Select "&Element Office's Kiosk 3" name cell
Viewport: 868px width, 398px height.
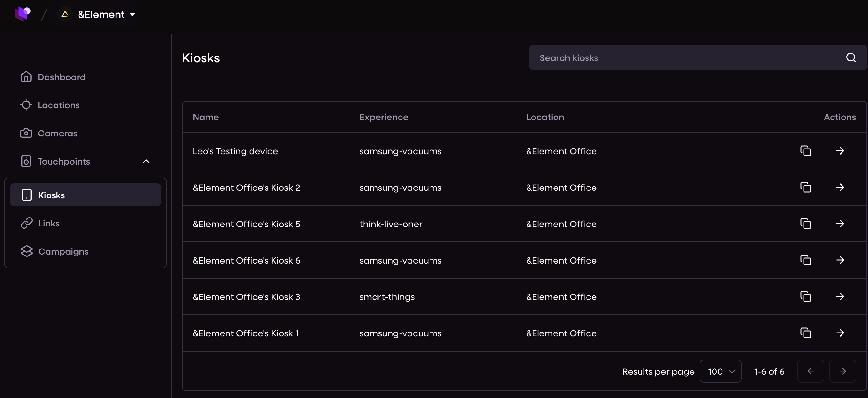click(246, 297)
